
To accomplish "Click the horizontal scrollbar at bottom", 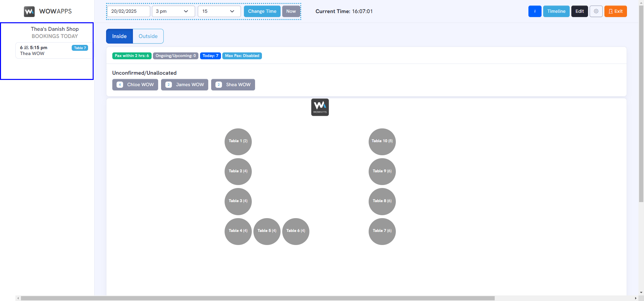I will point(257,298).
